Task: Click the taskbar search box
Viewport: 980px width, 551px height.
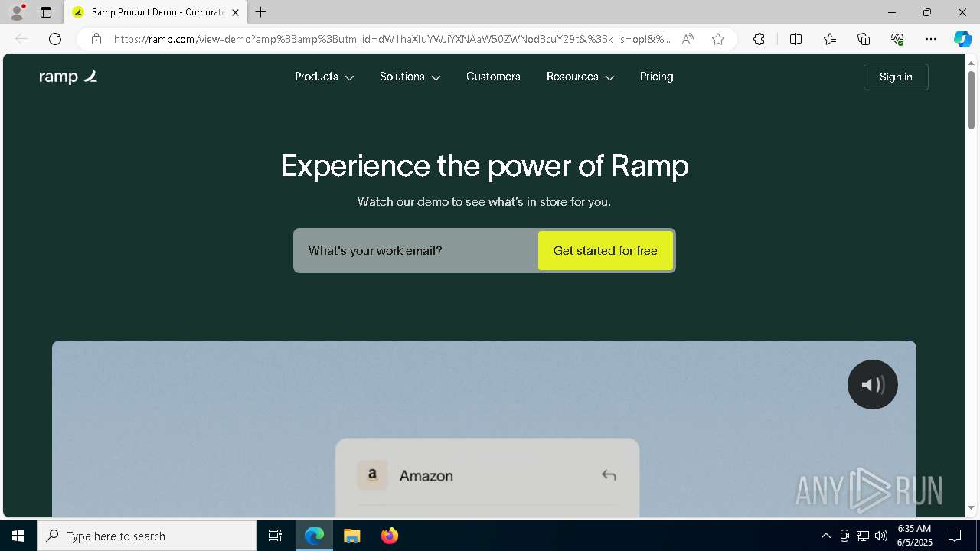Action: (147, 536)
